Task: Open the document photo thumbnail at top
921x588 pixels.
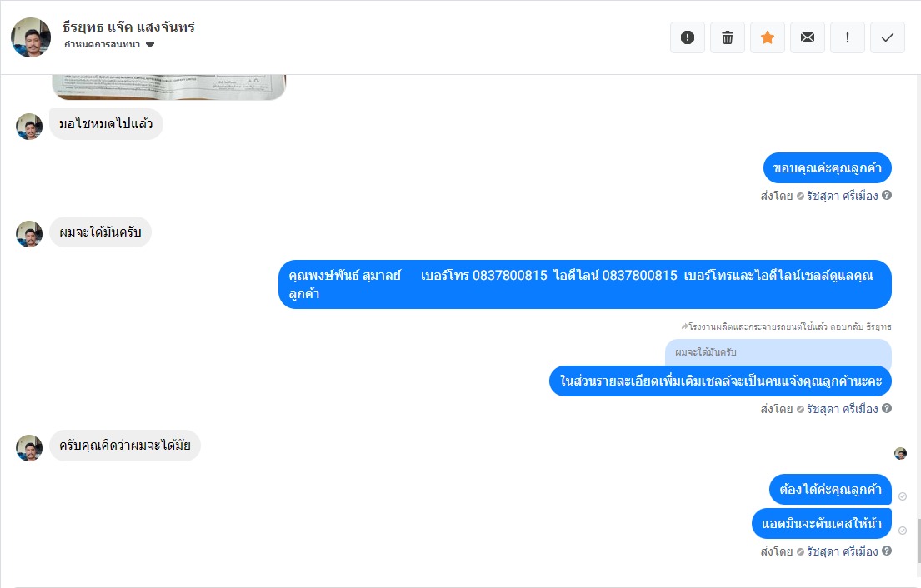Action: coord(168,87)
